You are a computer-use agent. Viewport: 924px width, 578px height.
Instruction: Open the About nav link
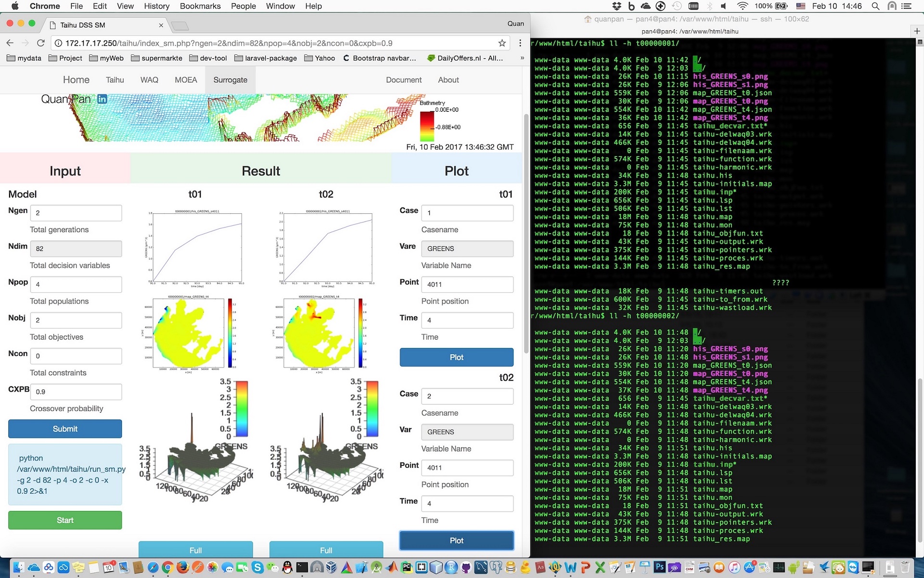pyautogui.click(x=449, y=80)
